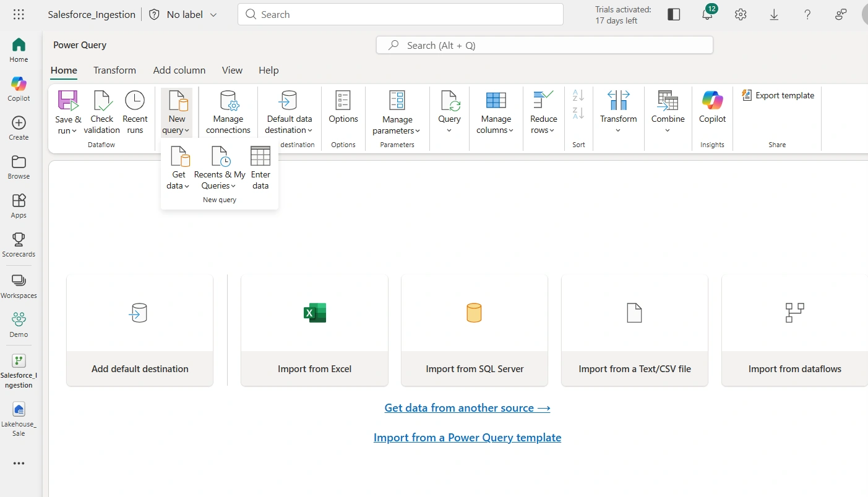
Task: Open Copilot from the left sidebar
Action: (x=19, y=89)
